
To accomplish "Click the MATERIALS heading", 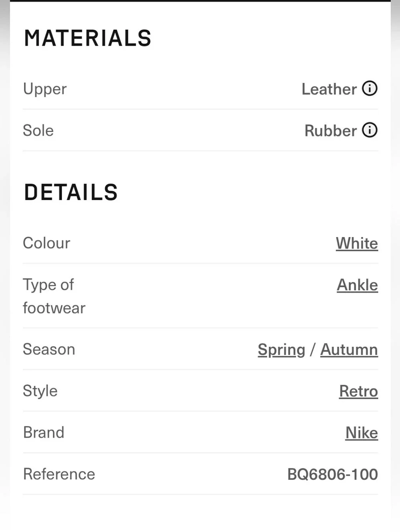I will pyautogui.click(x=88, y=38).
